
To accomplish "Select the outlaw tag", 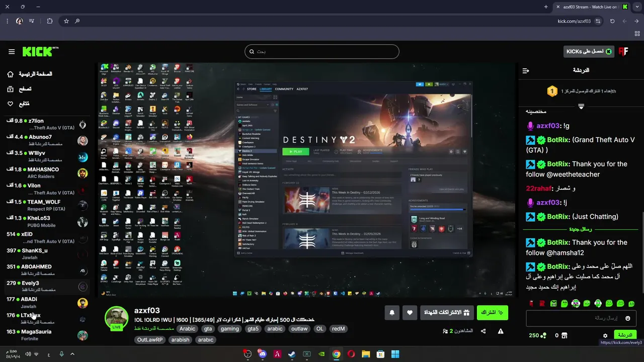I will click(299, 329).
